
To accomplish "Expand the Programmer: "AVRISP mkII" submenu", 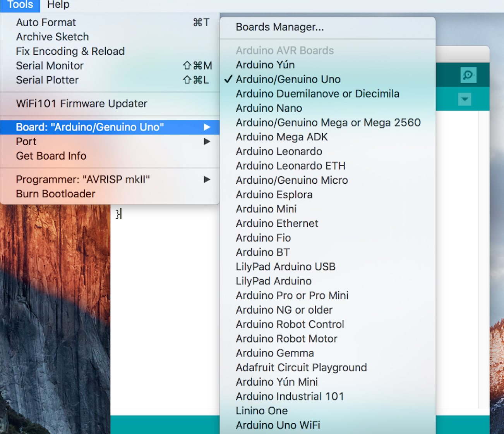I will 110,179.
